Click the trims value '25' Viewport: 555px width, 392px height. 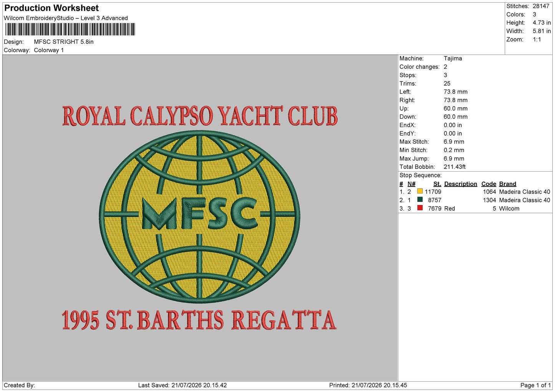447,84
